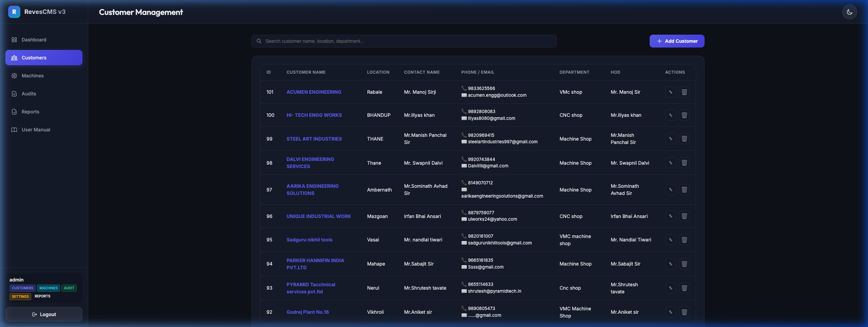This screenshot has width=868, height=327.
Task: Click the SETTINGS permission badge
Action: [x=20, y=296]
